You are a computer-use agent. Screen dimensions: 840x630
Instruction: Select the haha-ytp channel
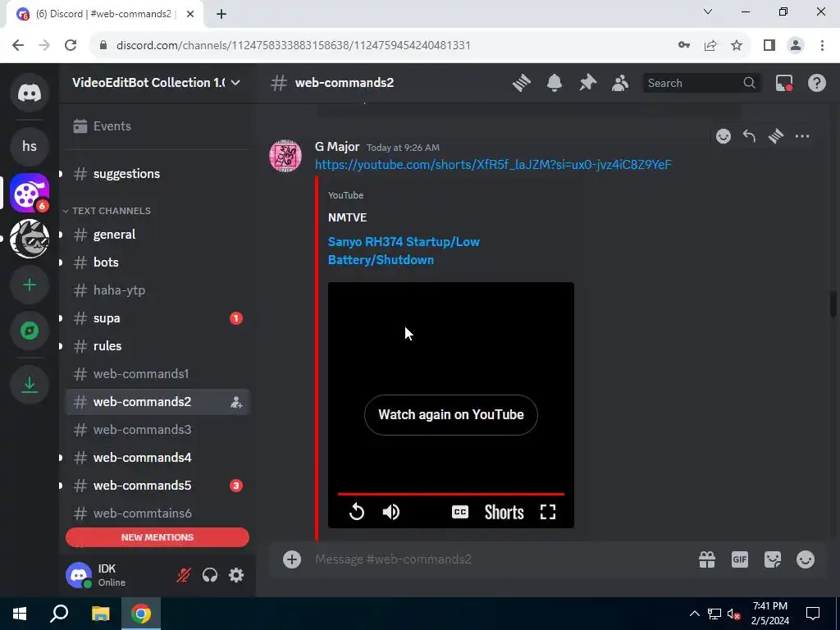pos(157,290)
